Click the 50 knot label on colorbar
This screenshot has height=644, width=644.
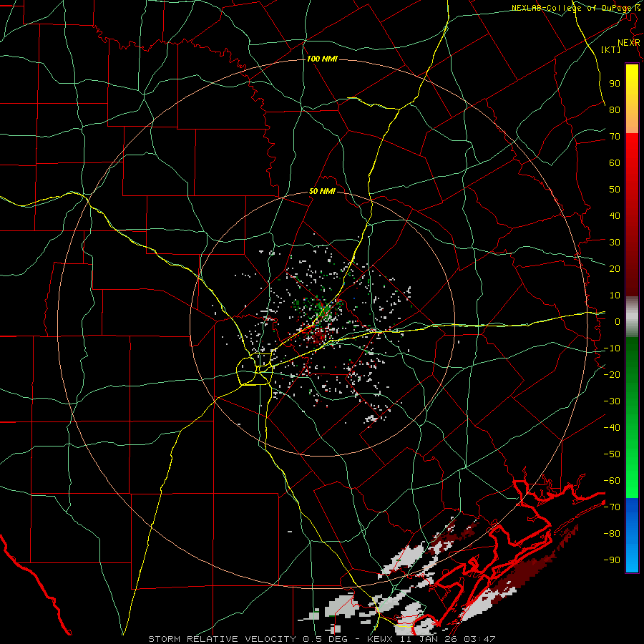point(615,190)
